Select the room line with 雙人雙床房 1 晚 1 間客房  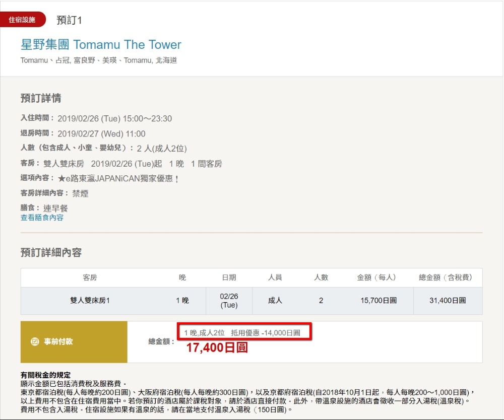[133, 164]
